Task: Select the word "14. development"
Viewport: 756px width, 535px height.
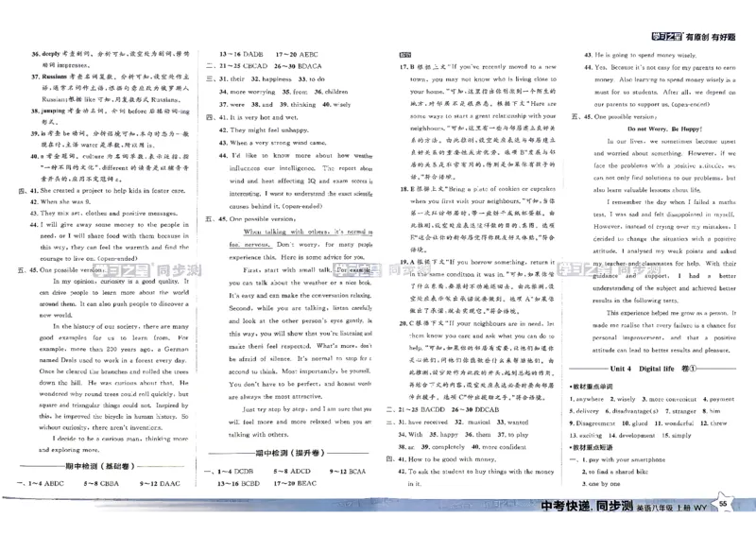Action: [x=631, y=435]
